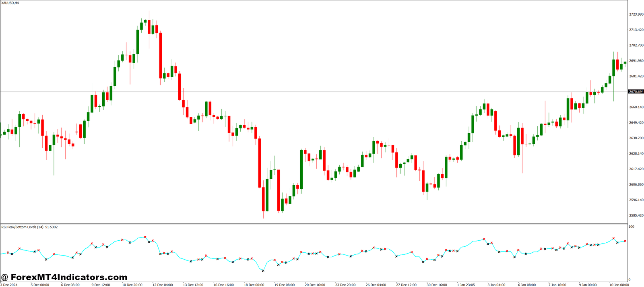Screen dimensions: 644x287
Task: Click the 2723.980 price axis label
Action: click(x=636, y=14)
